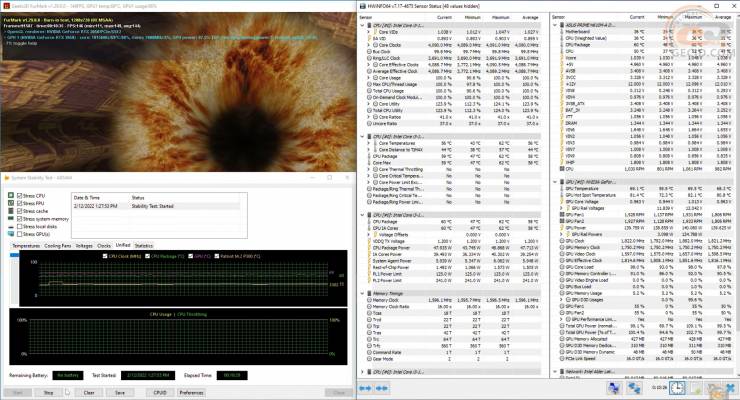Toggle the Stress cache checkbox
This screenshot has width=740, height=400.
[x=19, y=211]
